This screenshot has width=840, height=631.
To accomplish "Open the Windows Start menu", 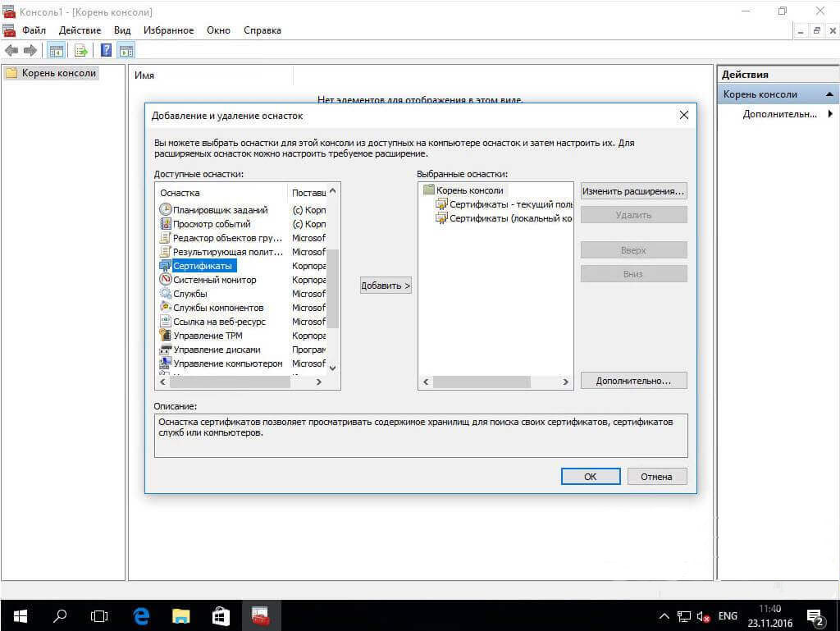I will (x=21, y=616).
